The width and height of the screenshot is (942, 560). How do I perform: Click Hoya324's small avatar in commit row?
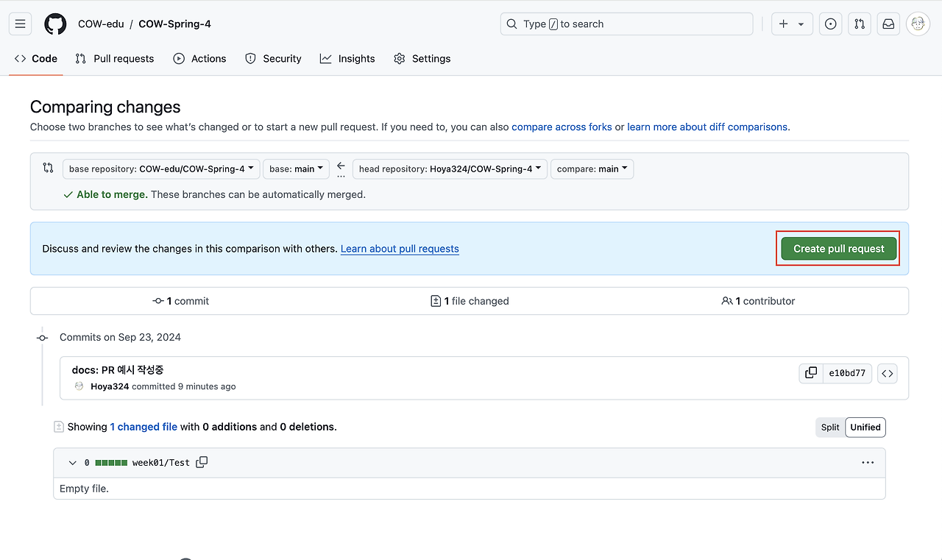79,386
